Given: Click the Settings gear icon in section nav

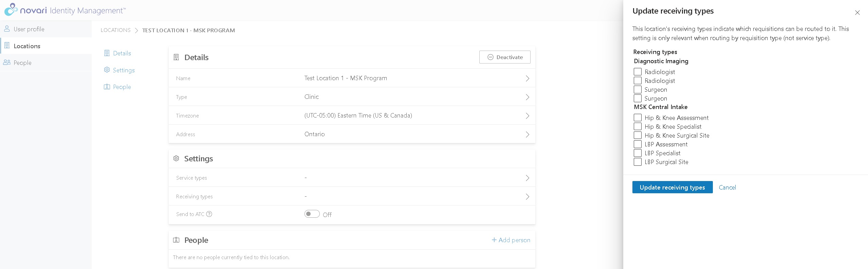Looking at the screenshot, I should (x=107, y=70).
